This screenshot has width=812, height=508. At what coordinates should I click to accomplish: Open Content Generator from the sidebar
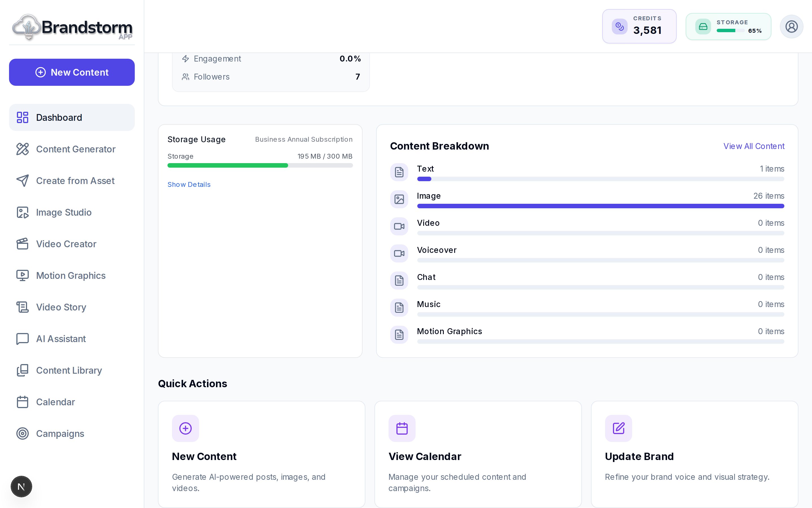pyautogui.click(x=72, y=149)
